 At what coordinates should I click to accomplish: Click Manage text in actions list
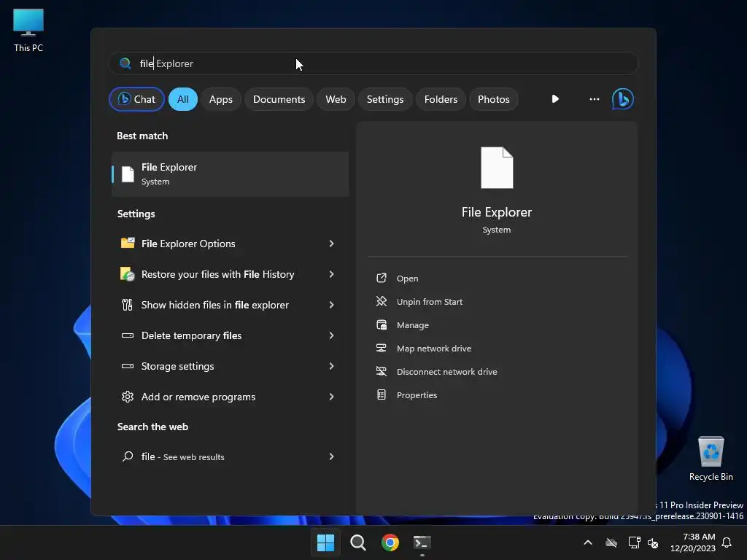[413, 325]
